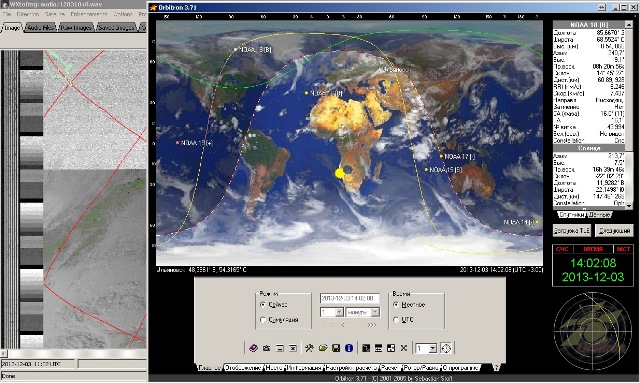The width and height of the screenshot is (640, 383).
Task: Switch to the Главное tab
Action: pyautogui.click(x=210, y=367)
